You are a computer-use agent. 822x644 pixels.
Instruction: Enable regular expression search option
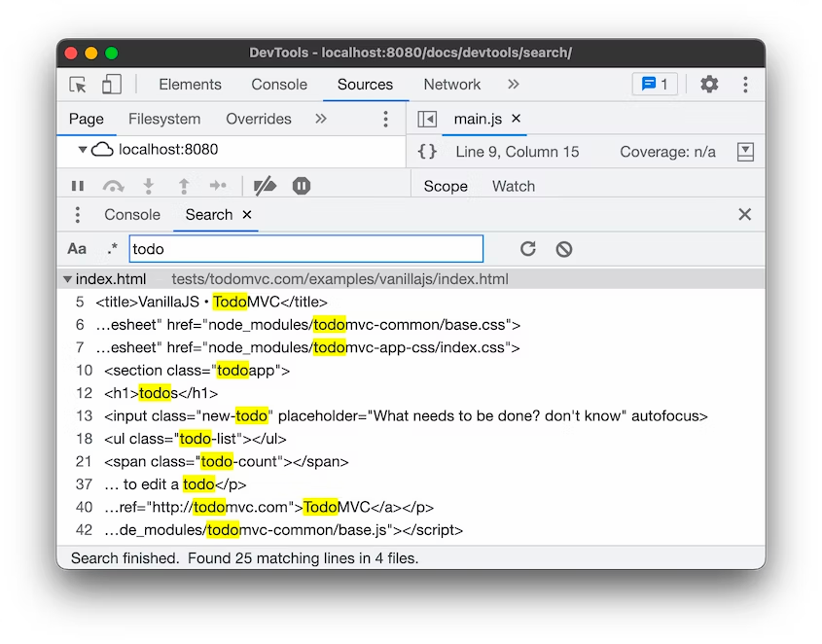pyautogui.click(x=111, y=249)
